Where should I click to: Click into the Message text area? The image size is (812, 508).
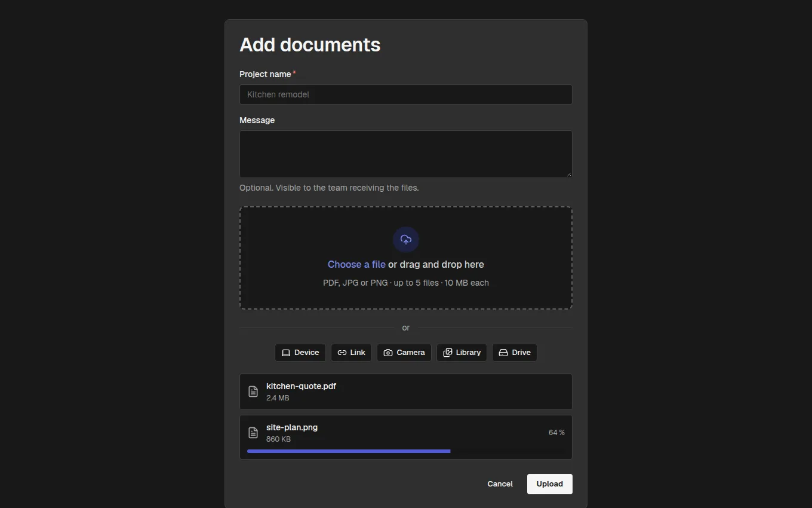tap(406, 154)
